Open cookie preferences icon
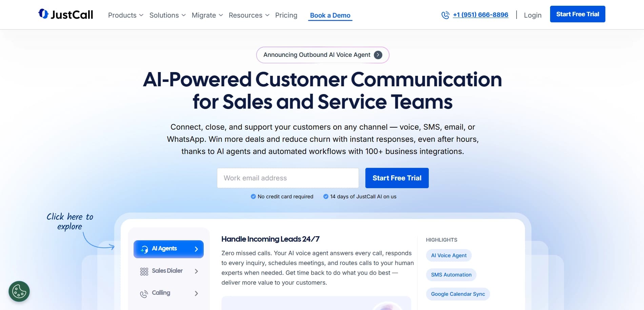The image size is (644, 310). point(19,291)
